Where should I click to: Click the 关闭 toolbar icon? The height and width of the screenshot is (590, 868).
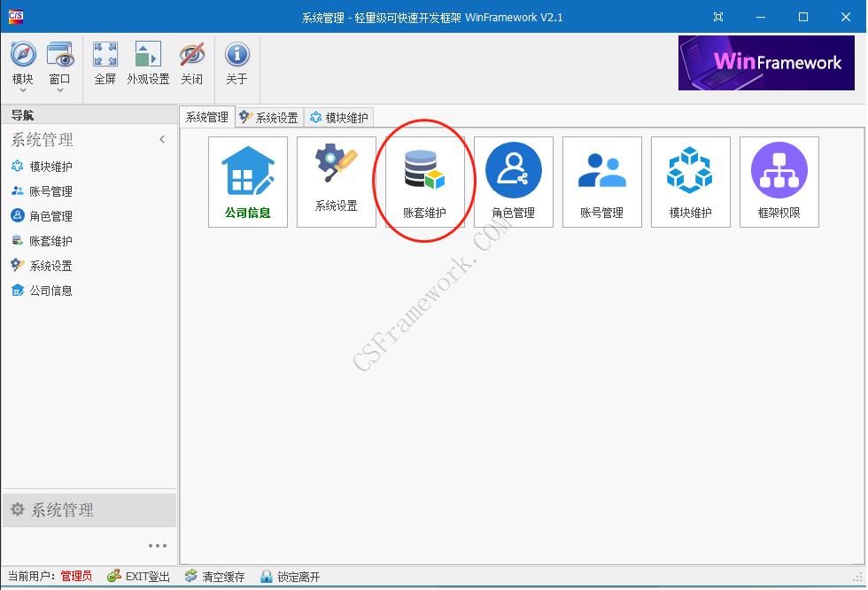192,62
